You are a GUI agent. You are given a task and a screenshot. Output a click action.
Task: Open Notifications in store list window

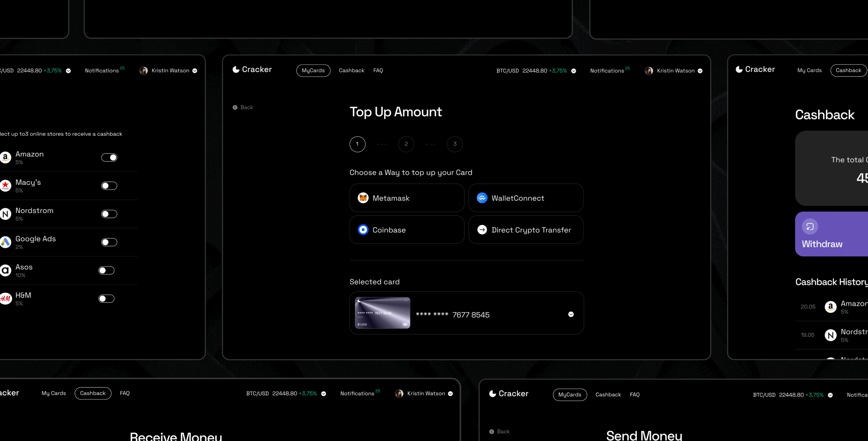point(104,70)
